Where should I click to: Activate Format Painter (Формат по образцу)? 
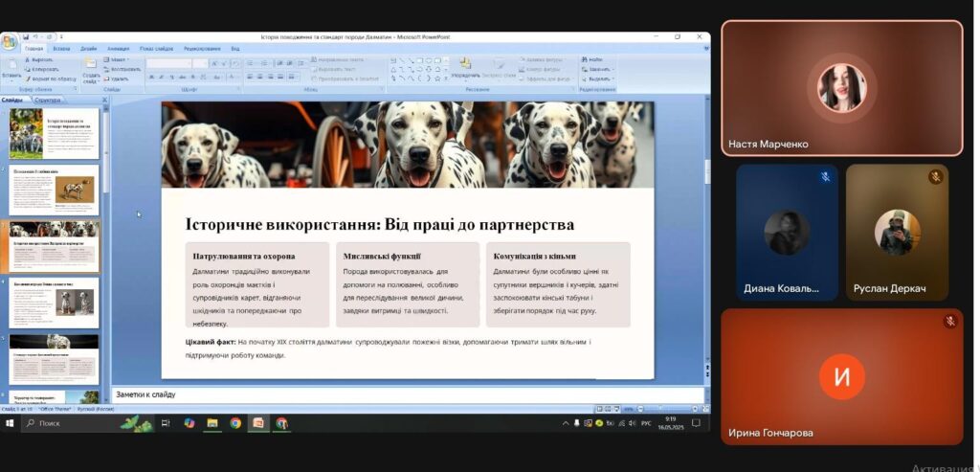[51, 79]
